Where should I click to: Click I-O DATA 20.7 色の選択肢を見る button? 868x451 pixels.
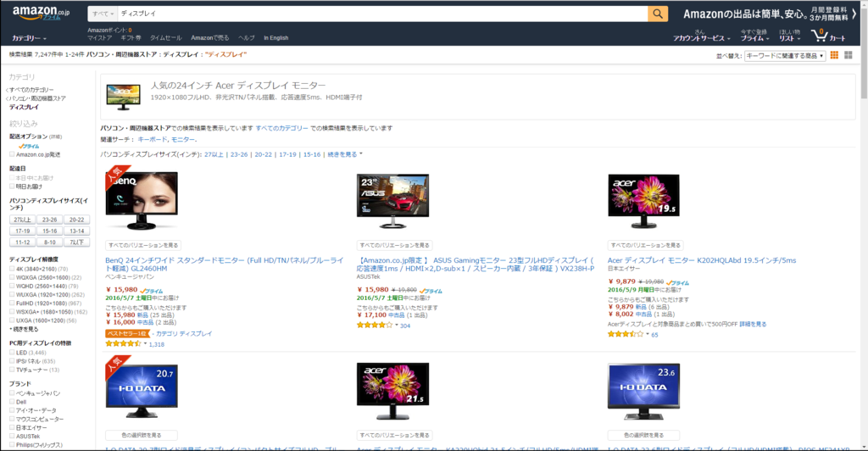point(142,435)
